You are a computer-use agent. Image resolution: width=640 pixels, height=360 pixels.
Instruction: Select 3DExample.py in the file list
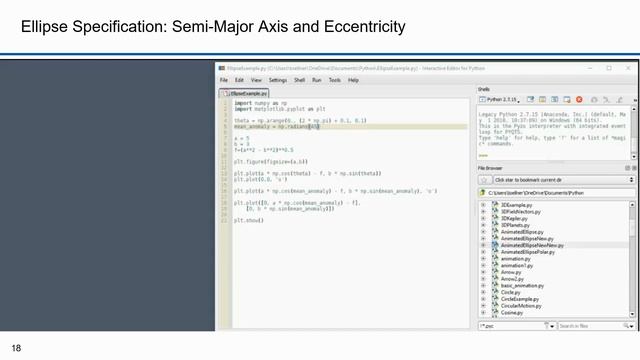coord(516,205)
